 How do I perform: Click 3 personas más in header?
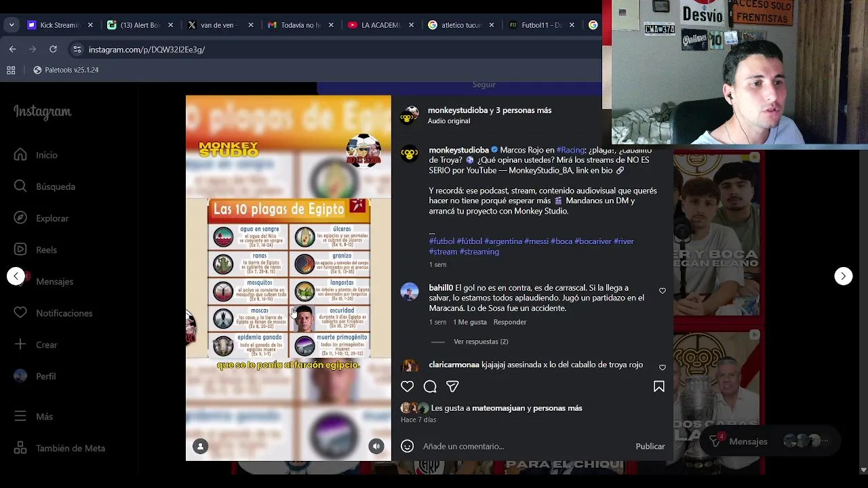[x=524, y=110]
